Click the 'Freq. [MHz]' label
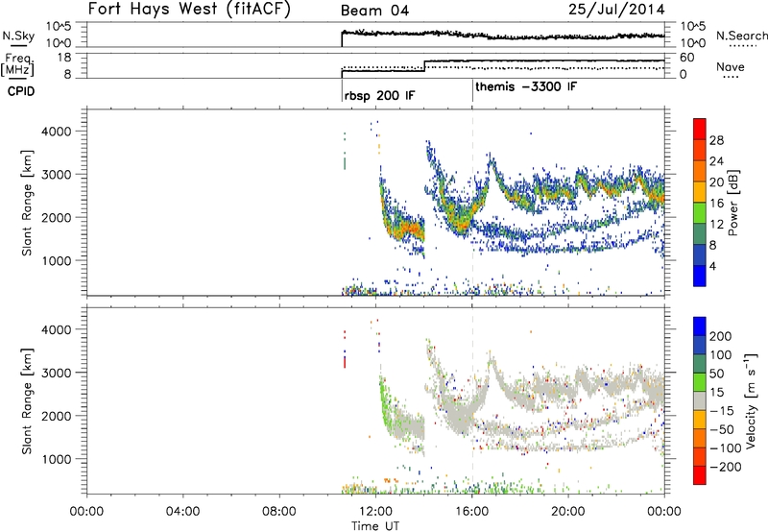Image resolution: width=768 pixels, height=532 pixels. point(17,65)
